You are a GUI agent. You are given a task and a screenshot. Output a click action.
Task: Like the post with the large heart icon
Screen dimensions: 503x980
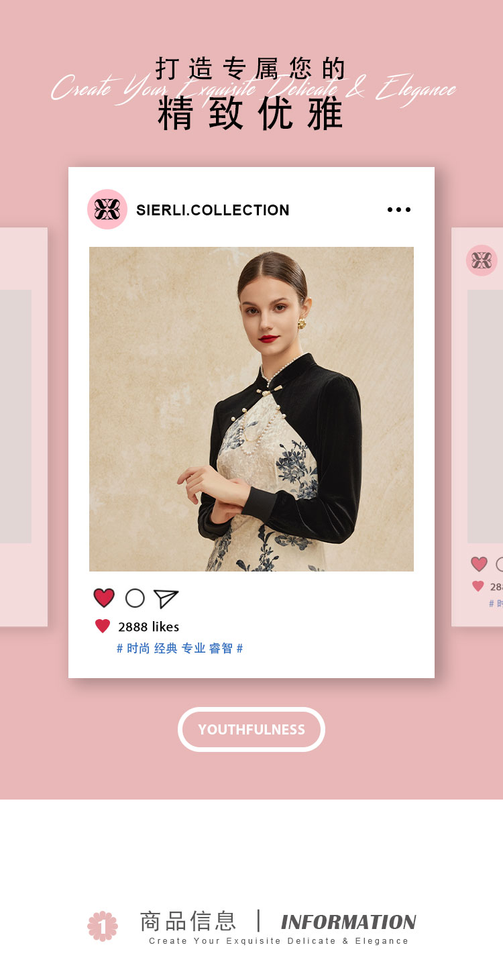(x=104, y=598)
